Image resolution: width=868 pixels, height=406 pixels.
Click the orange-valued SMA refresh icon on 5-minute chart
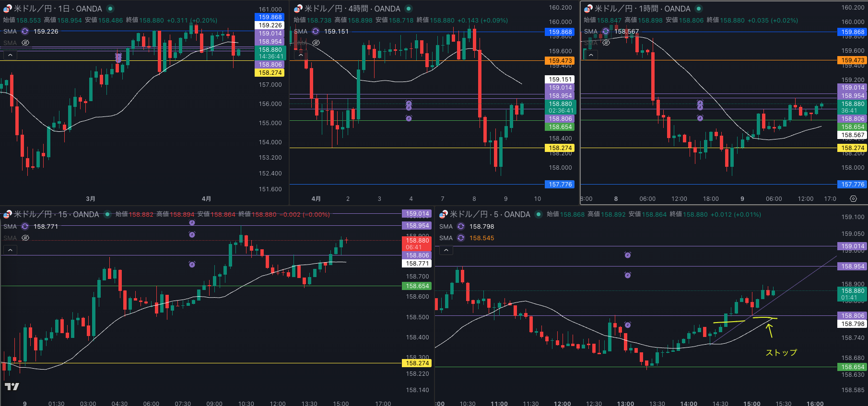(x=461, y=238)
